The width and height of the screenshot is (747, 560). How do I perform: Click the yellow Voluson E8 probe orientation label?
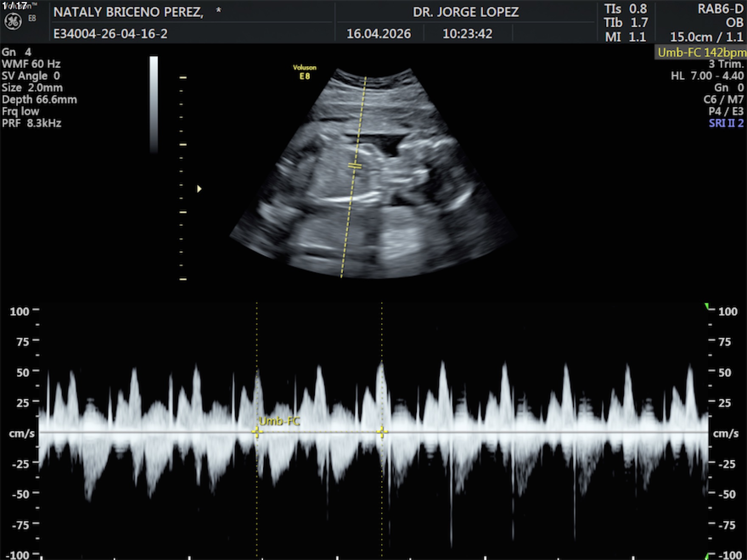click(x=304, y=72)
